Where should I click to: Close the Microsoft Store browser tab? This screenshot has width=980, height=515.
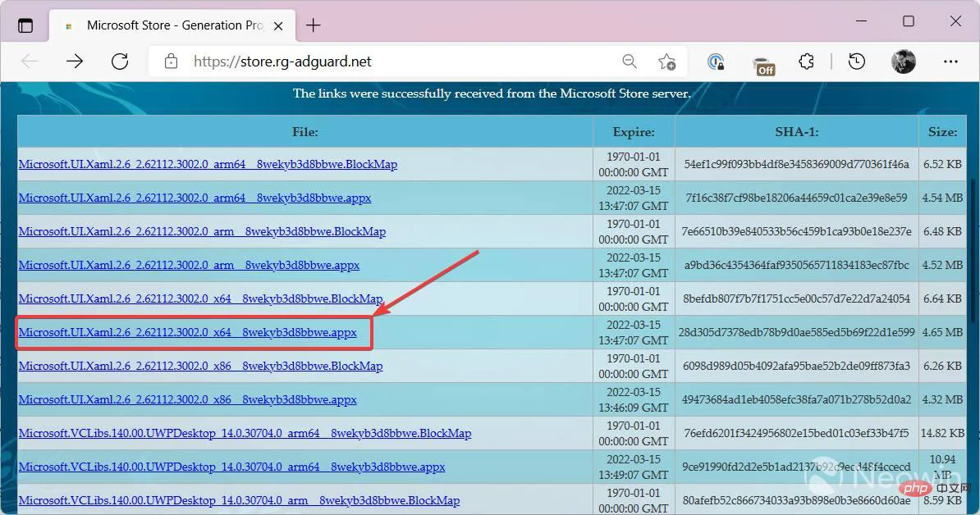(x=278, y=25)
